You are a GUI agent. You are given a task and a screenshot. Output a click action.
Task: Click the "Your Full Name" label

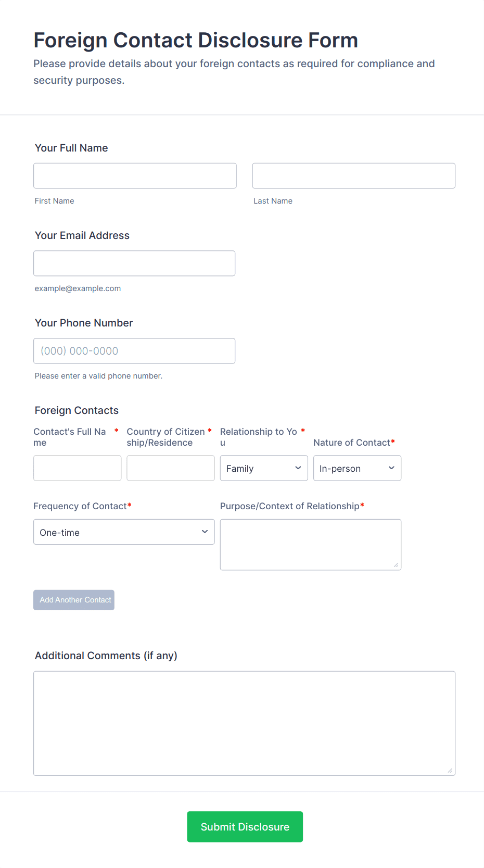pyautogui.click(x=71, y=148)
